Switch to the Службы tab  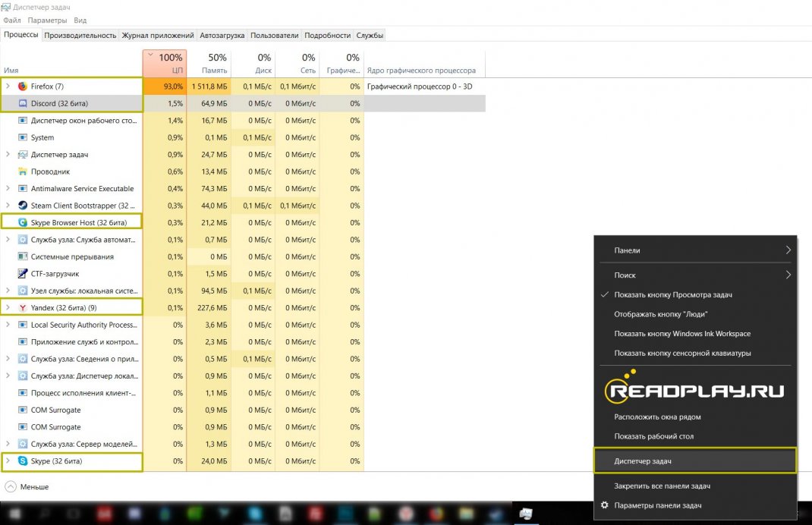click(x=370, y=35)
